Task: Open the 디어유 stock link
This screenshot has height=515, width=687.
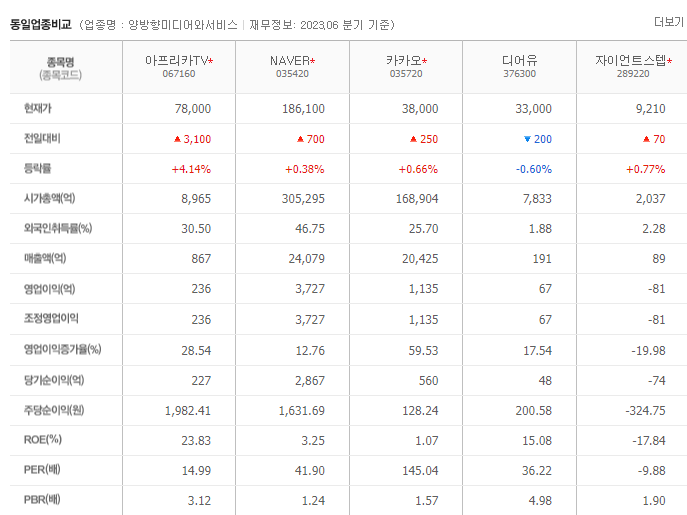Action: click(520, 60)
